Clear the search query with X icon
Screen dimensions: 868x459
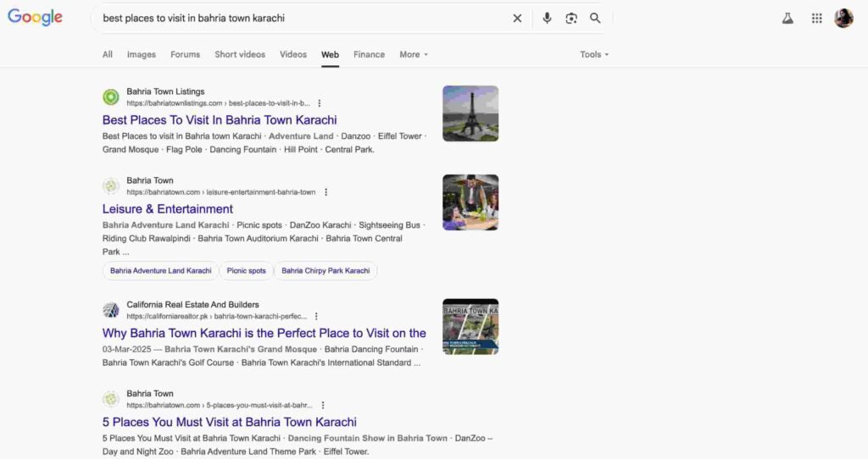[517, 19]
